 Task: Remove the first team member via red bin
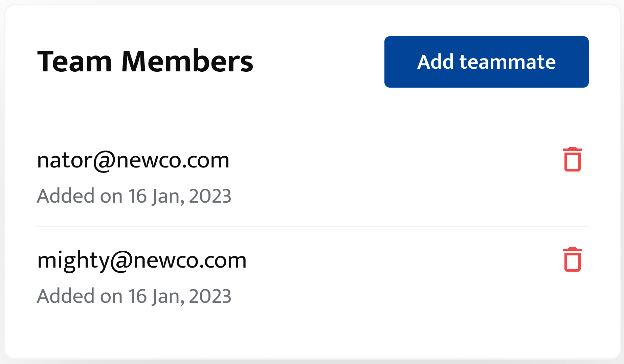click(572, 160)
